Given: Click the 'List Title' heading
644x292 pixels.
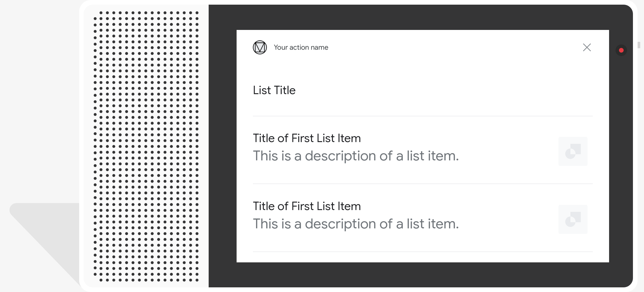Looking at the screenshot, I should [274, 90].
